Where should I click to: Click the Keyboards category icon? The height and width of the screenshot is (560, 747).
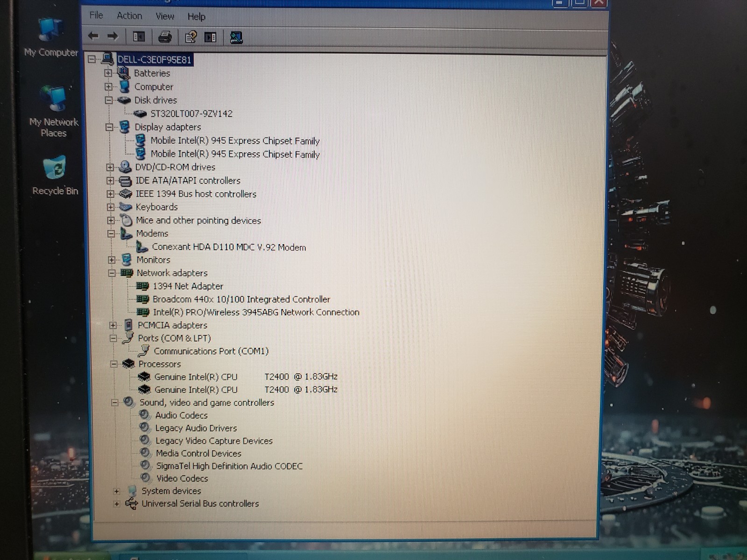click(126, 207)
